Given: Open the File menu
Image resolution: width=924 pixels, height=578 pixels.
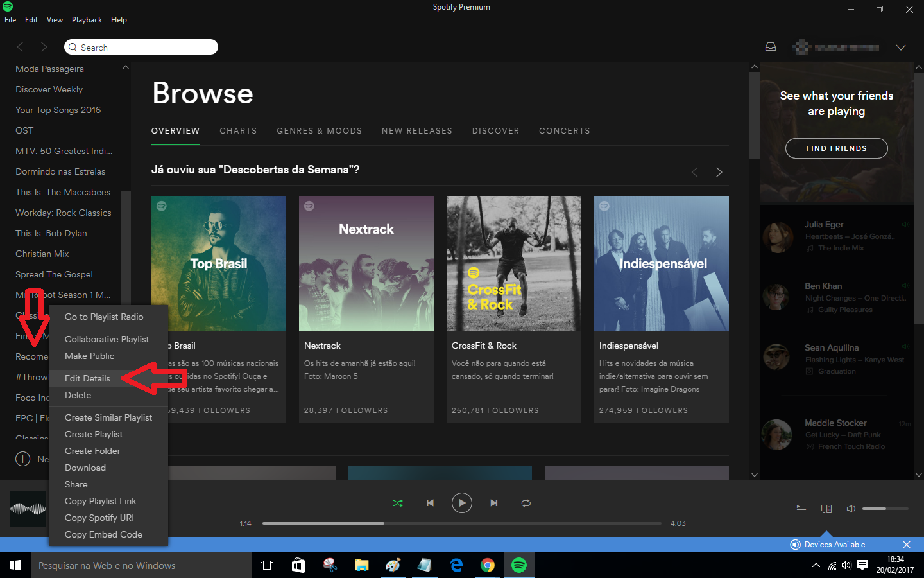Looking at the screenshot, I should click(10, 20).
